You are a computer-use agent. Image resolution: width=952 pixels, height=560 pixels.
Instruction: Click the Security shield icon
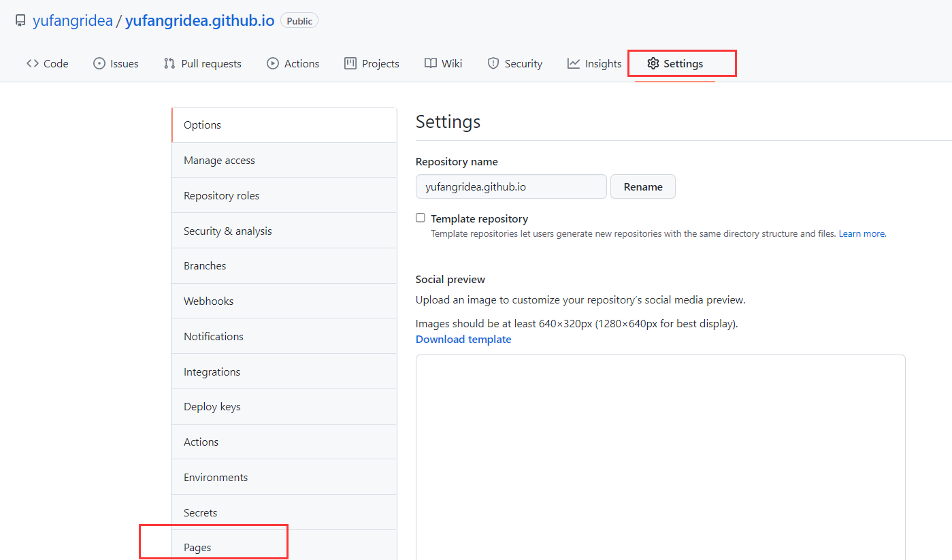pos(493,63)
